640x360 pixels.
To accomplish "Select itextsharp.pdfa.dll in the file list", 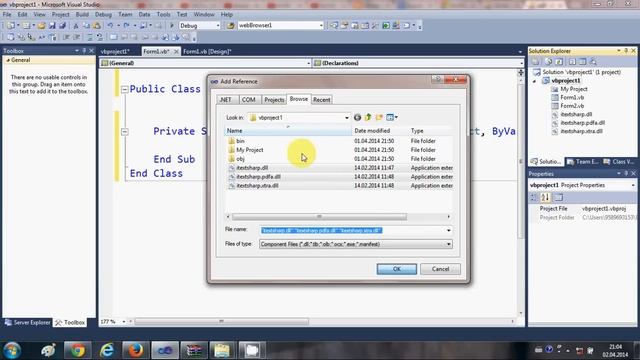I will [x=258, y=177].
